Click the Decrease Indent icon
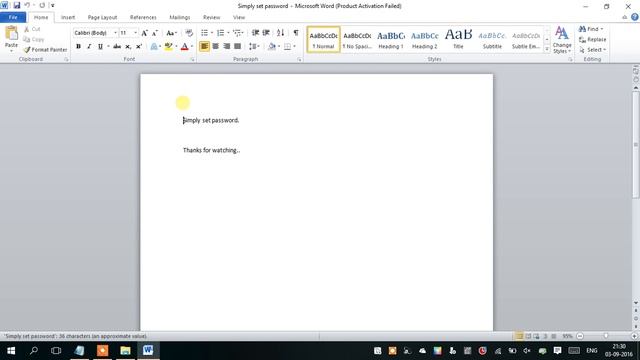Image resolution: width=640 pixels, height=360 pixels. coord(256,33)
